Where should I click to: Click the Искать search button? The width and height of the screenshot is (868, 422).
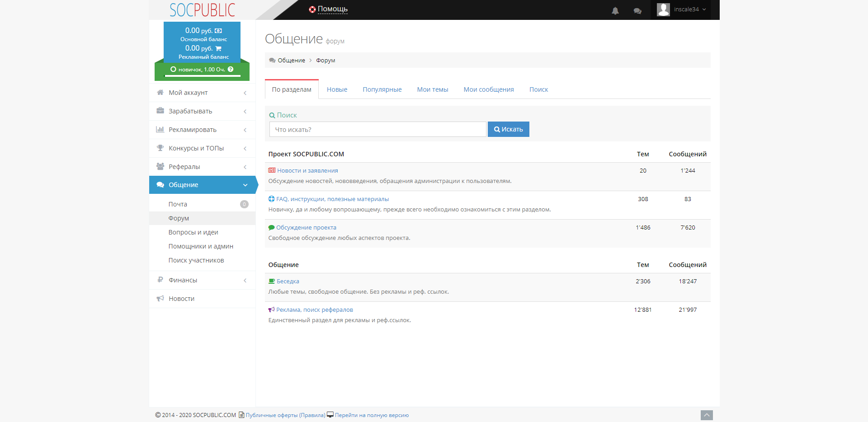coord(509,129)
